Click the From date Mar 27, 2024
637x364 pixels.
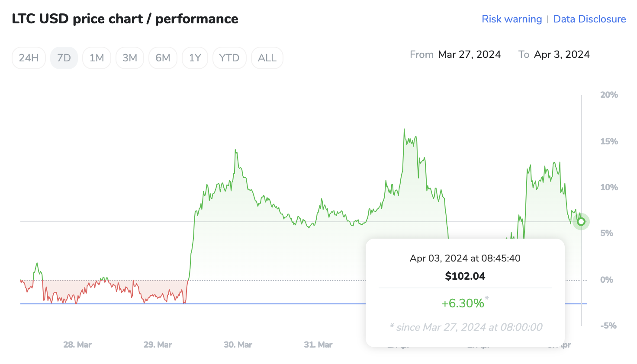click(470, 54)
